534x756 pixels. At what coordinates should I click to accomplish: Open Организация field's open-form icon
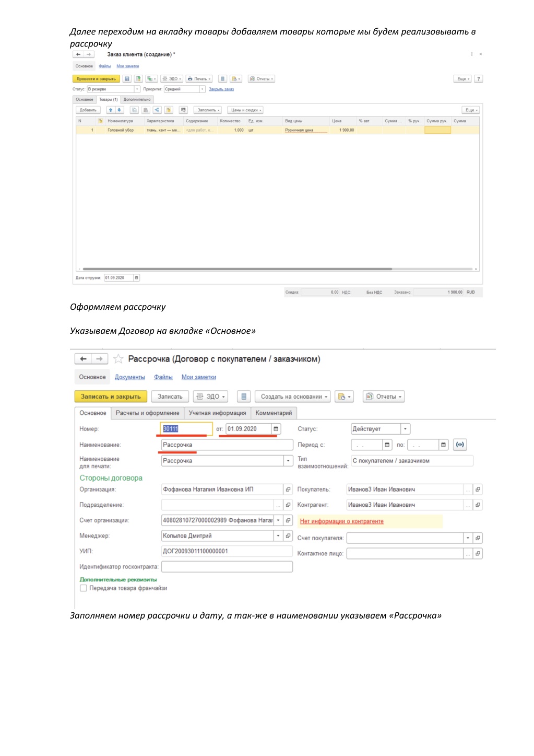tap(288, 490)
